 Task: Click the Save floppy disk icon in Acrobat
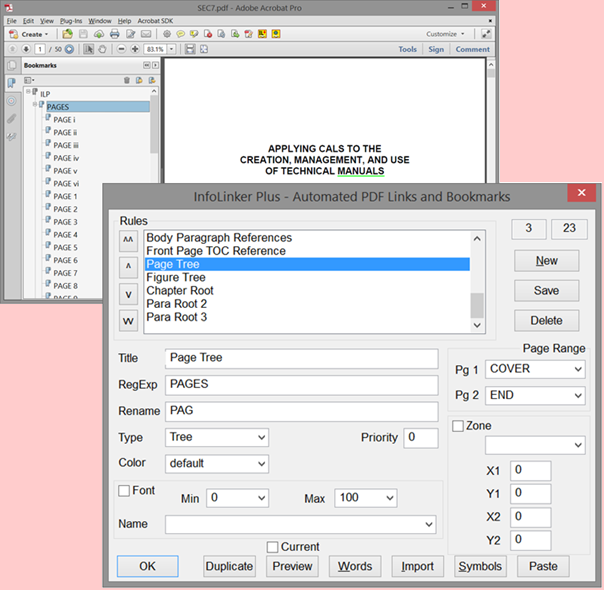pyautogui.click(x=83, y=34)
